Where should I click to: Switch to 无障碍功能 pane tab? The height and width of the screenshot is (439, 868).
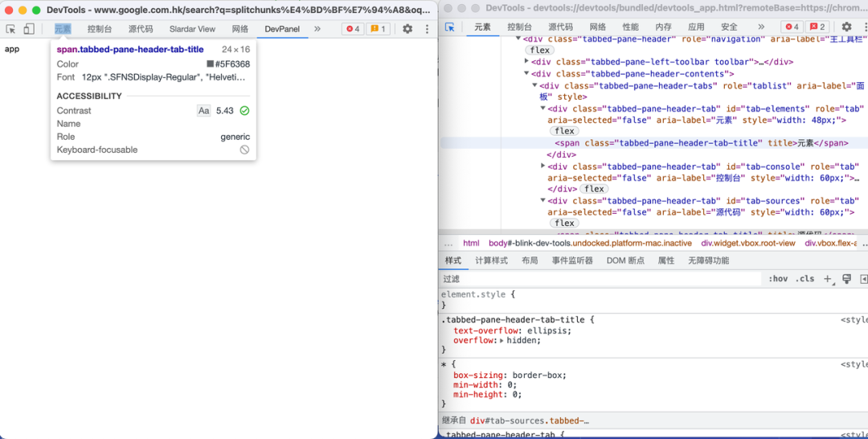click(709, 261)
